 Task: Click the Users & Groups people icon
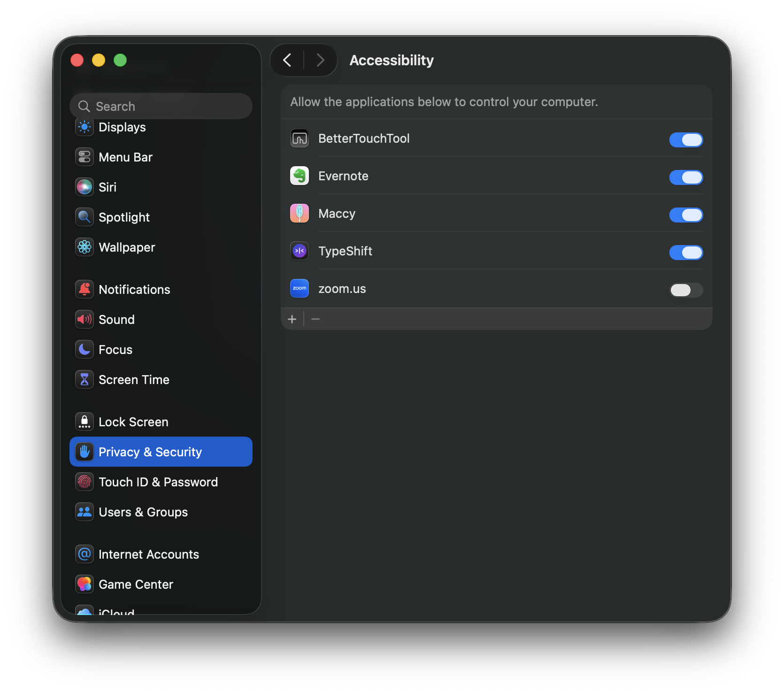point(85,512)
